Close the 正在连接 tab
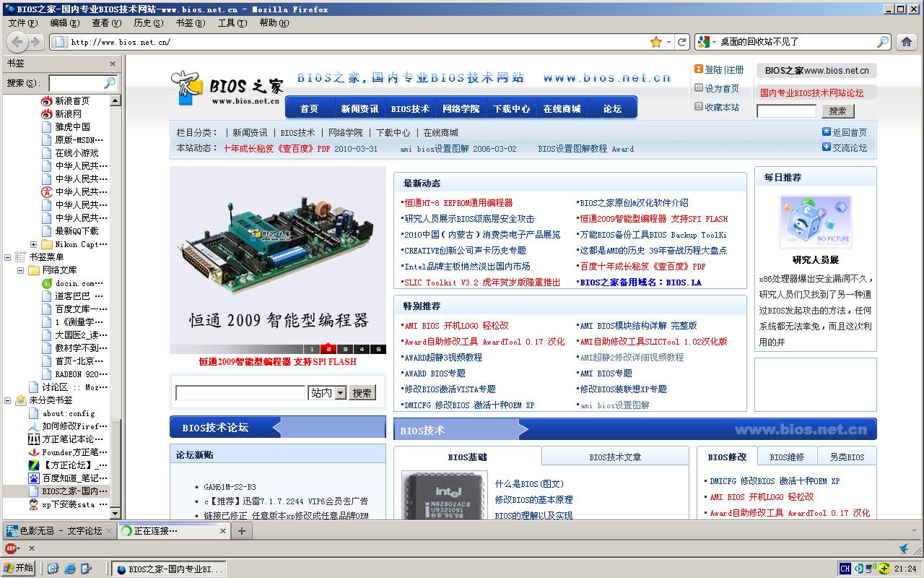This screenshot has height=578, width=924. point(222,531)
